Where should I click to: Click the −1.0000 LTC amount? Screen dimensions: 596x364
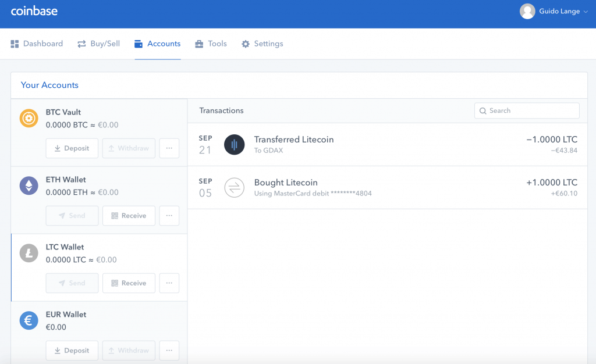pos(552,140)
